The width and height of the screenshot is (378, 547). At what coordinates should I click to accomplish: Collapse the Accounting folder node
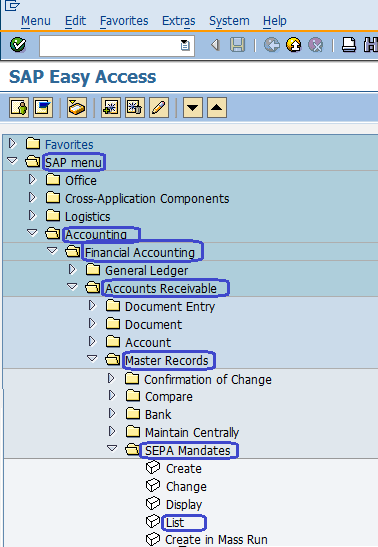point(32,233)
